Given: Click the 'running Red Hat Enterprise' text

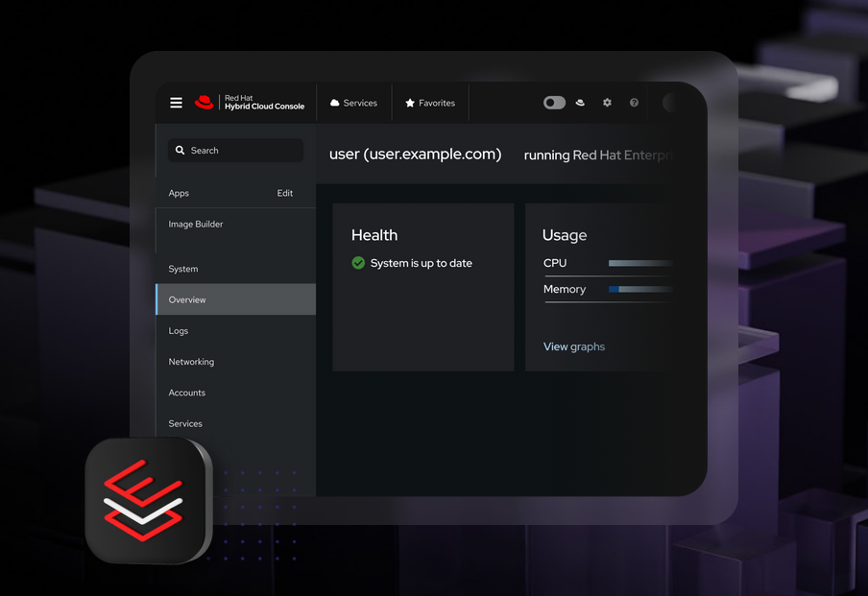Looking at the screenshot, I should coord(599,155).
